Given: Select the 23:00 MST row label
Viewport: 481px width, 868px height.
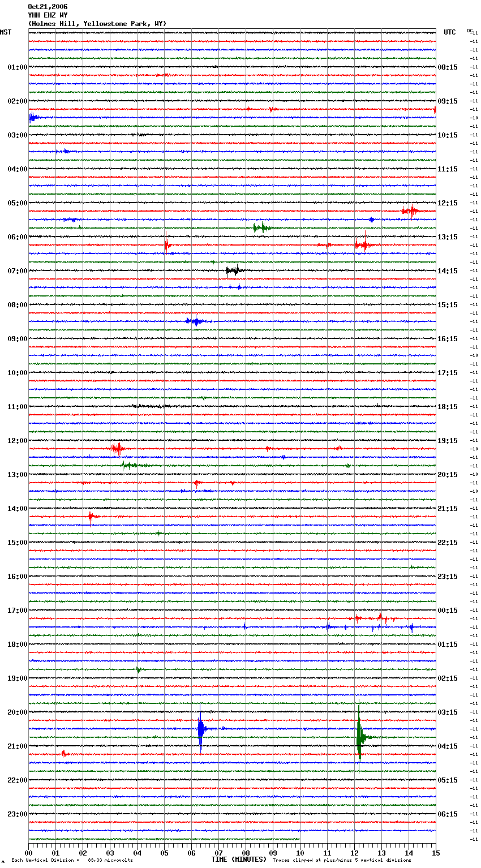Looking at the screenshot, I should [x=18, y=814].
